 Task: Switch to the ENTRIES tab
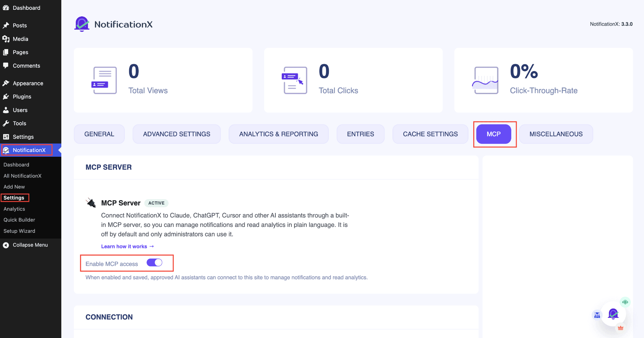[361, 134]
